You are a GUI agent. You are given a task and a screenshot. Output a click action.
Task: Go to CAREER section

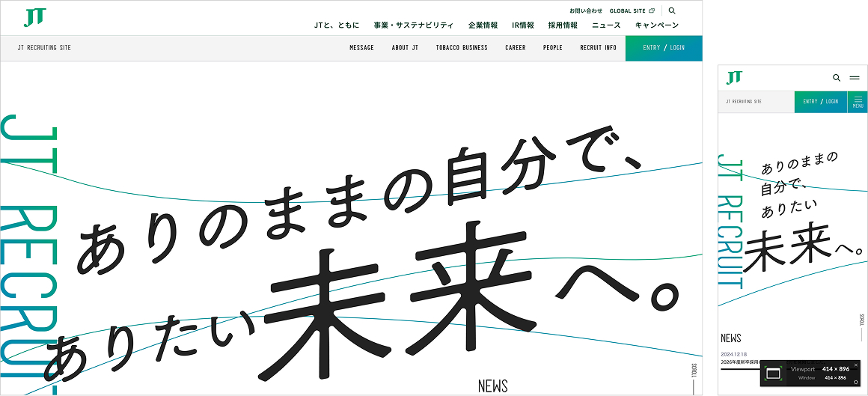pos(516,48)
